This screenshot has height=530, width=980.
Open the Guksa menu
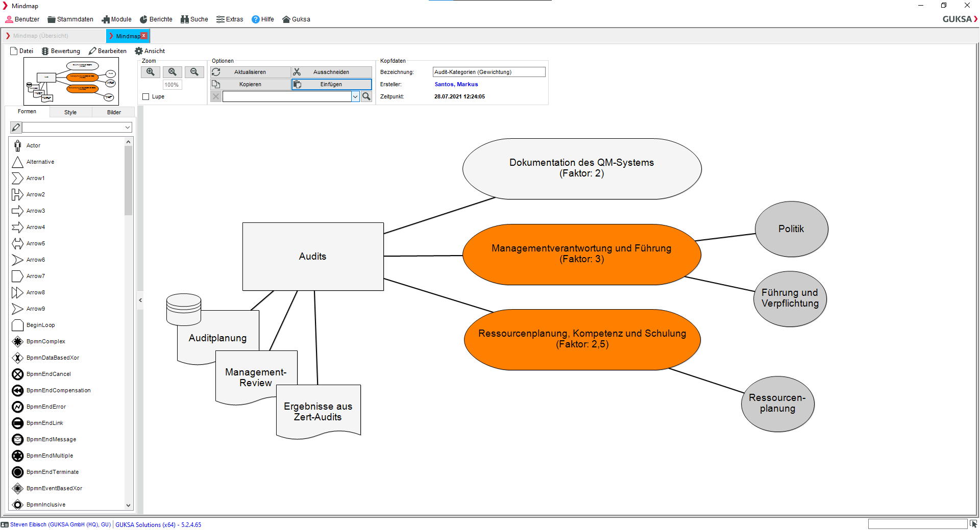[297, 19]
